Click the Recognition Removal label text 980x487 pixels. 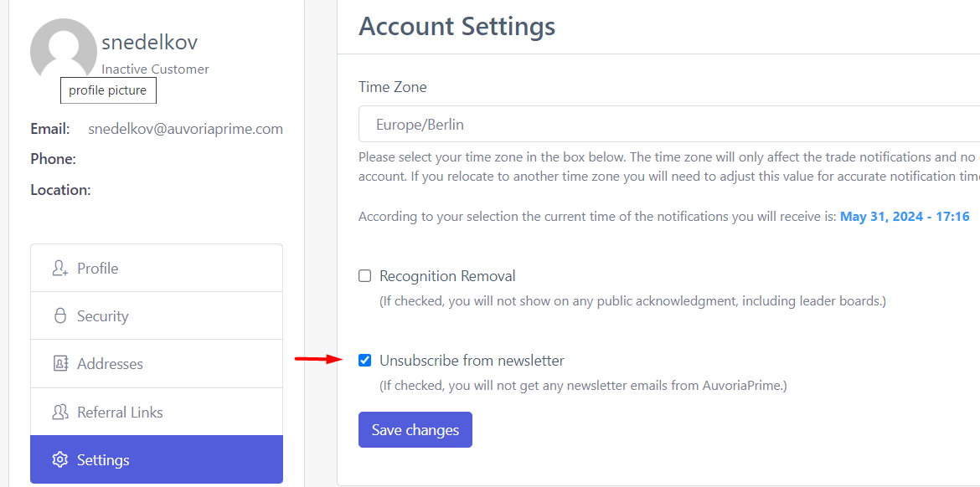[x=447, y=276]
